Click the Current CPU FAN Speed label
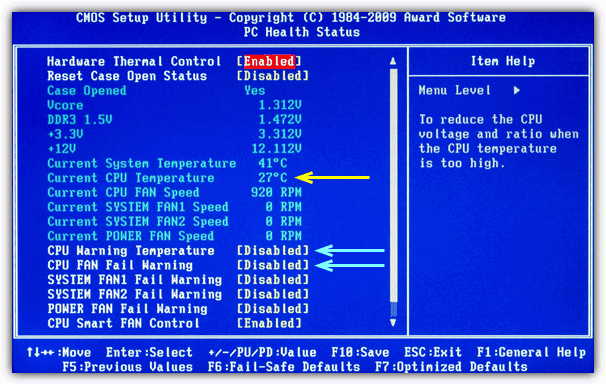606x384 pixels. [x=123, y=192]
